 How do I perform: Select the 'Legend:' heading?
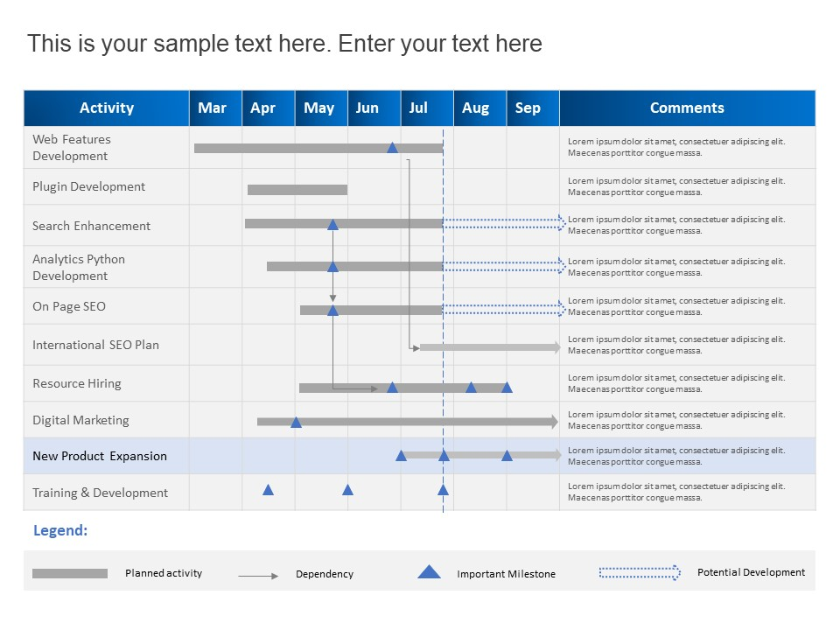point(60,530)
